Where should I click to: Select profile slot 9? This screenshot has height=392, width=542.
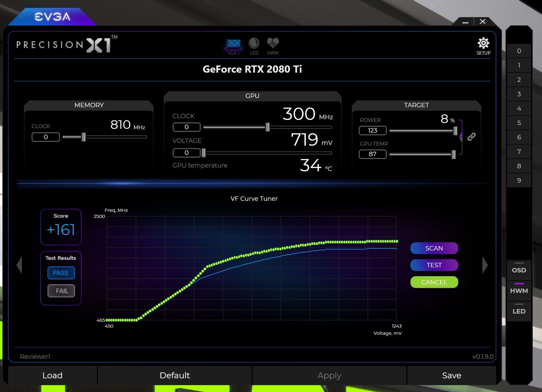[x=519, y=180]
